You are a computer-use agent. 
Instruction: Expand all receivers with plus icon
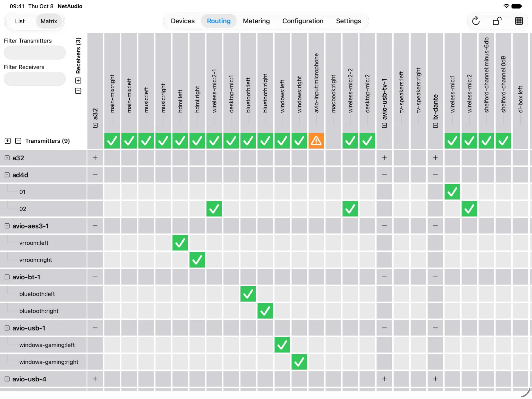(78, 80)
